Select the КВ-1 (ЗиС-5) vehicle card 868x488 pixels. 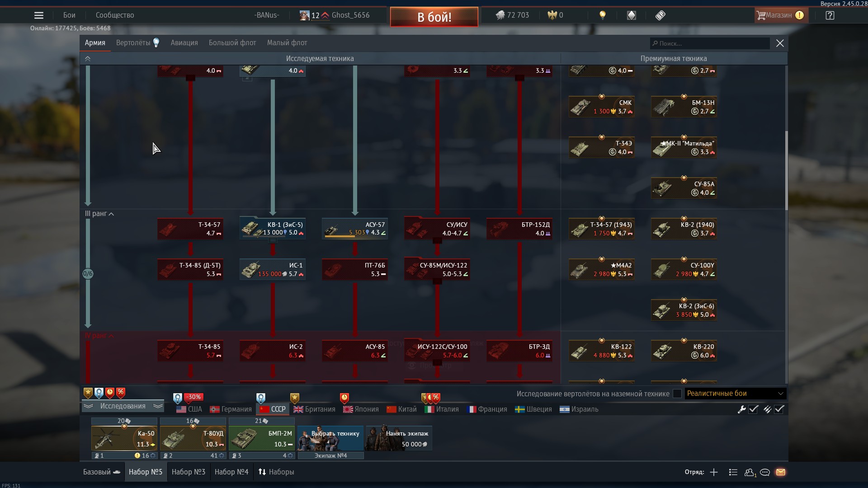click(x=273, y=228)
